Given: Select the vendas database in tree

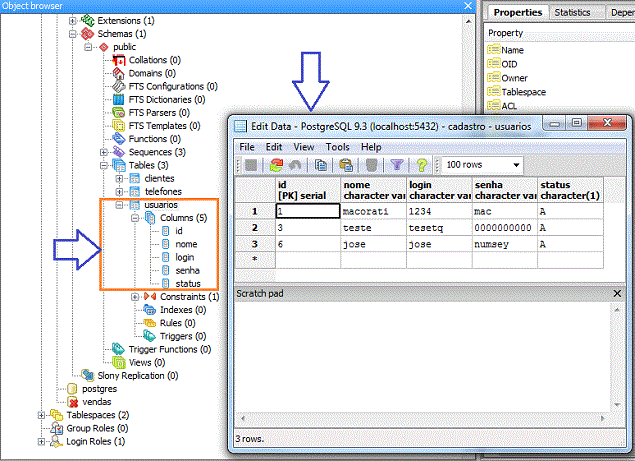Looking at the screenshot, I should (x=95, y=401).
